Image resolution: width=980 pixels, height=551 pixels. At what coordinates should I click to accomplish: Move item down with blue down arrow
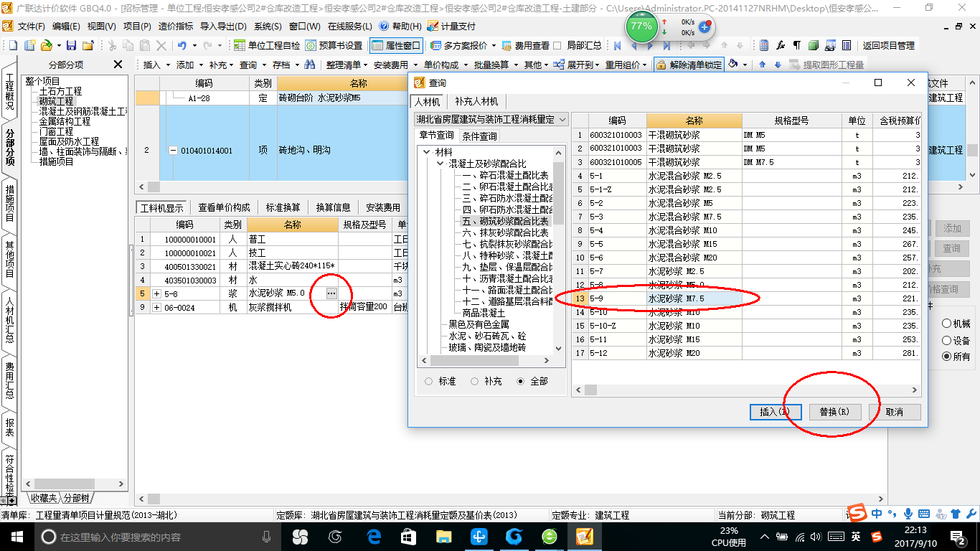(777, 65)
